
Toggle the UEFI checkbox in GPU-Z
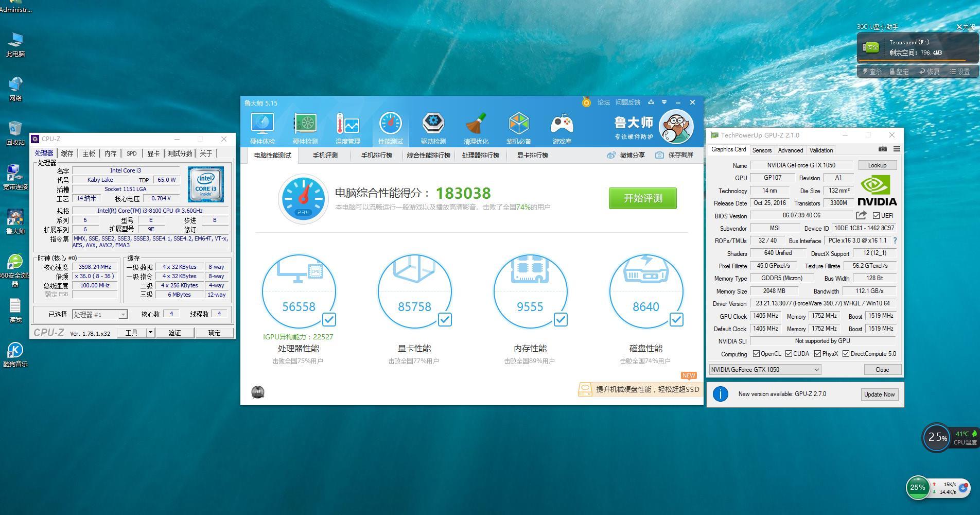876,216
